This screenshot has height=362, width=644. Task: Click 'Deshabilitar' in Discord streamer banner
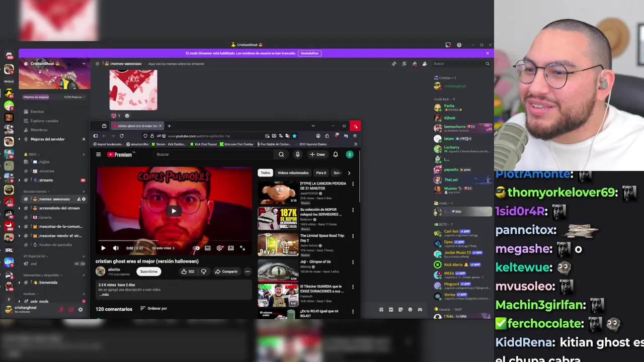coord(309,53)
